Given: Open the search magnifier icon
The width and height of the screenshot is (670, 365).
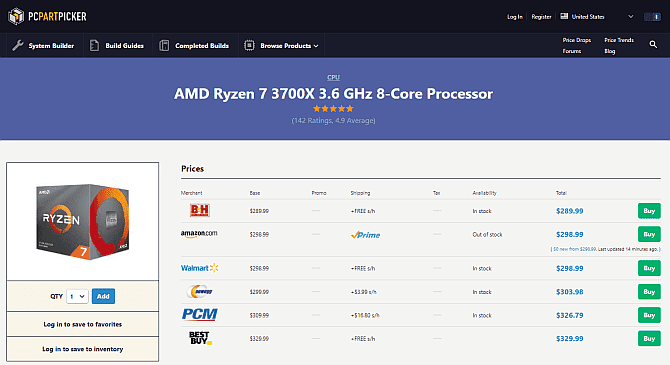Looking at the screenshot, I should click(x=653, y=44).
